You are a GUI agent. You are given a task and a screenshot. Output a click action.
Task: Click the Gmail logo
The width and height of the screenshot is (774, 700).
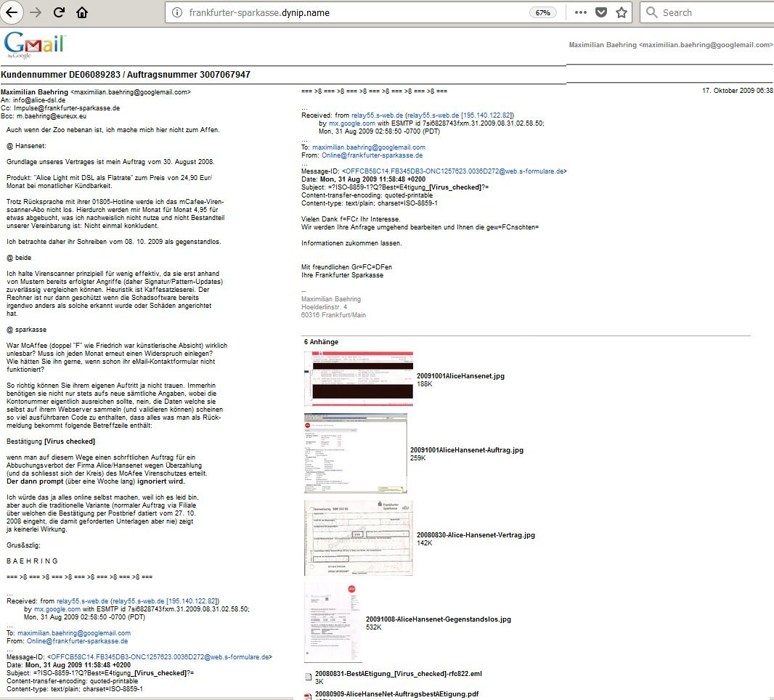(x=34, y=44)
